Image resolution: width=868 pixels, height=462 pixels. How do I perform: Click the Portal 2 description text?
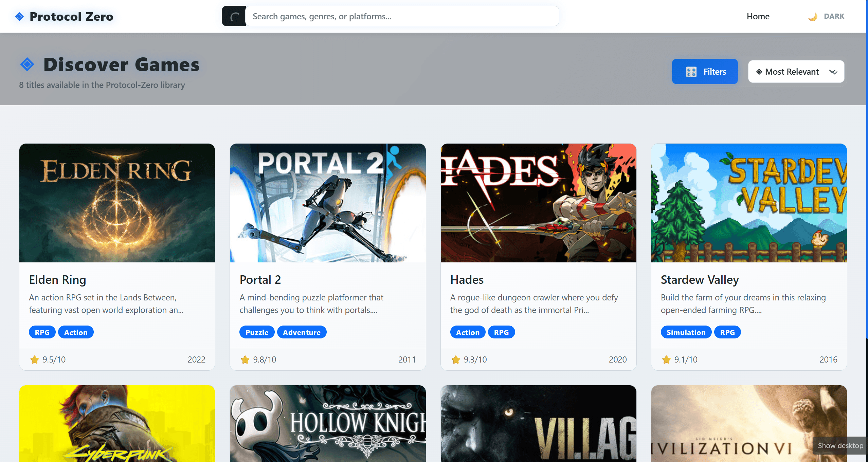(311, 304)
